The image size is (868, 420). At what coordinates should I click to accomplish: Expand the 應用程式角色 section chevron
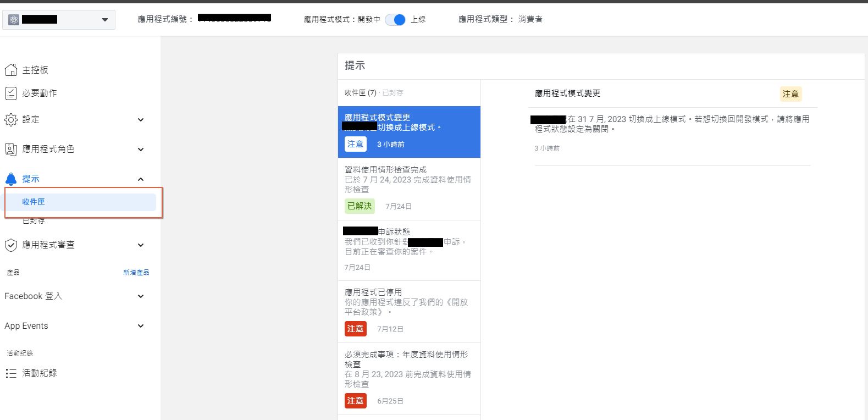pos(141,150)
